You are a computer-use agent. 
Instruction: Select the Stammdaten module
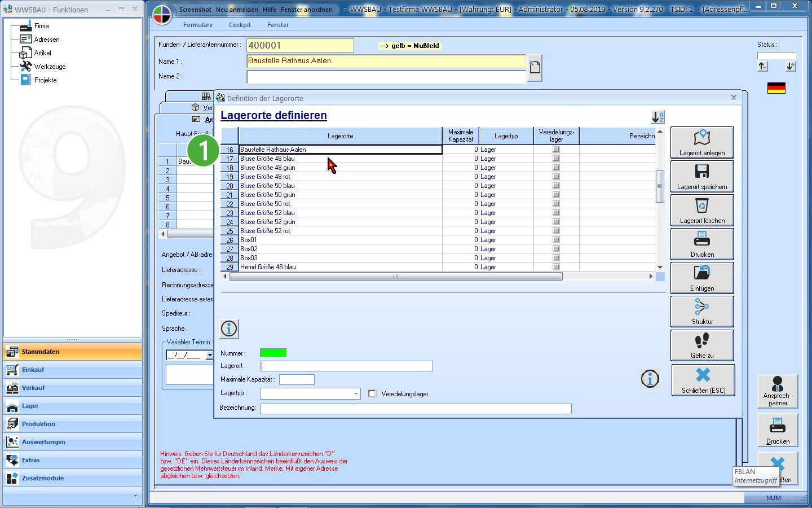72,352
